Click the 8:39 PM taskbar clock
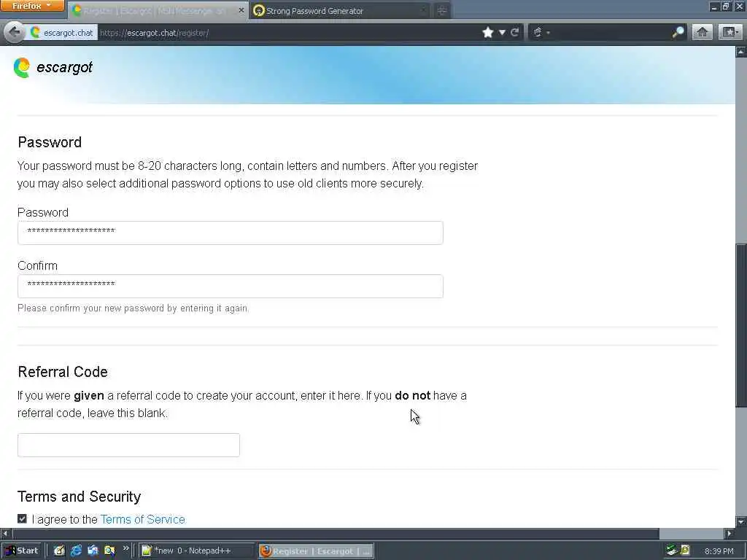 [x=719, y=551]
